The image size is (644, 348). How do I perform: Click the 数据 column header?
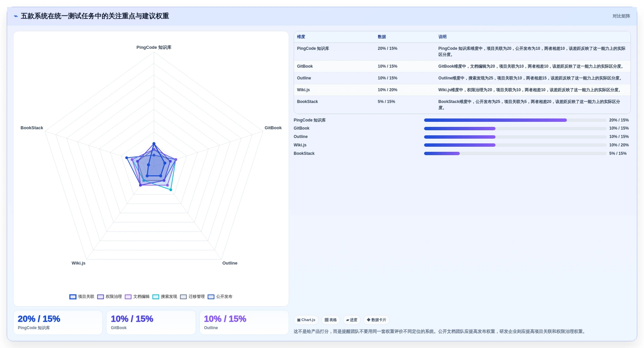382,37
